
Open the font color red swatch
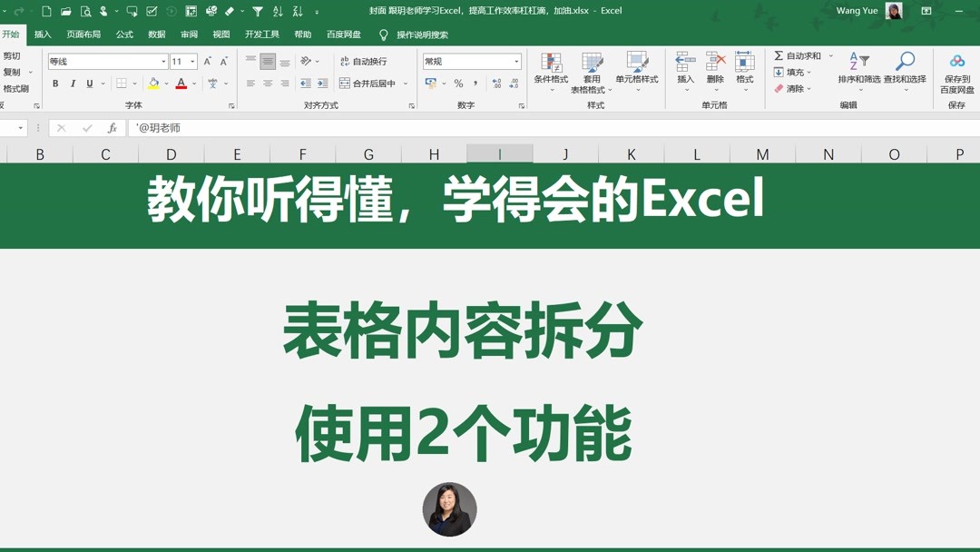(x=181, y=84)
